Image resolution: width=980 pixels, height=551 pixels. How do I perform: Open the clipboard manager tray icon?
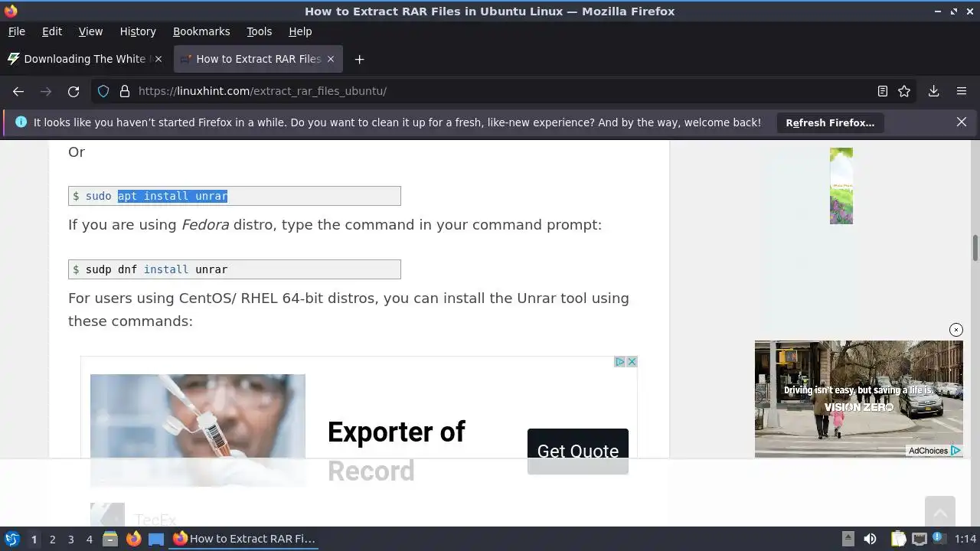pos(898,539)
